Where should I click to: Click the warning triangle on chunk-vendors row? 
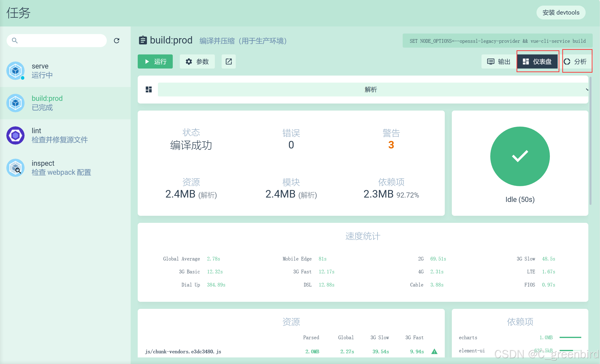coord(434,351)
